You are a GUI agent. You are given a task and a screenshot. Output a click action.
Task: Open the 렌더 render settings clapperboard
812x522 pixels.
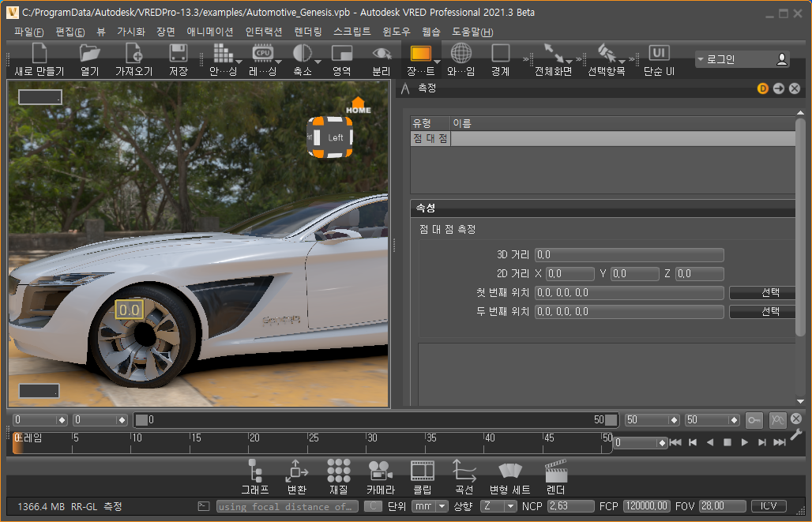(x=555, y=471)
